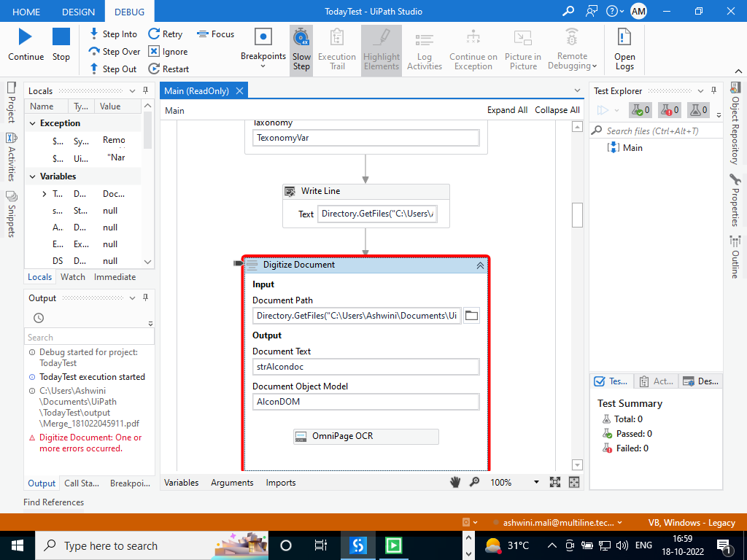Click the Retry button
The height and width of the screenshot is (560, 747).
tap(166, 34)
